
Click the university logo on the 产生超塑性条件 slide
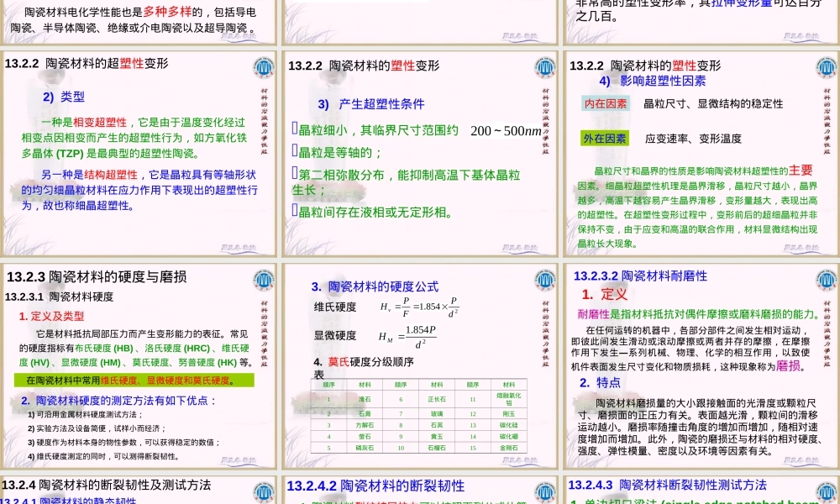(x=545, y=68)
